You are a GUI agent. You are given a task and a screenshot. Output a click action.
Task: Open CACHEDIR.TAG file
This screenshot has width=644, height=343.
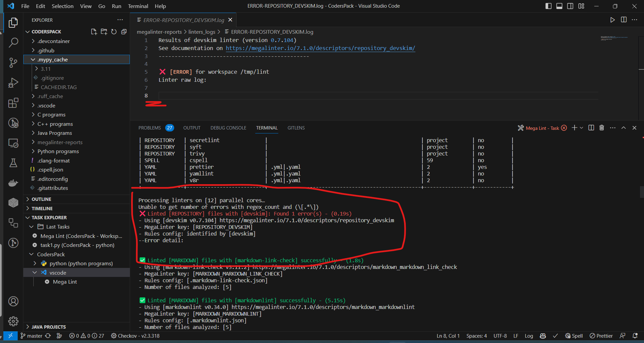tap(59, 87)
